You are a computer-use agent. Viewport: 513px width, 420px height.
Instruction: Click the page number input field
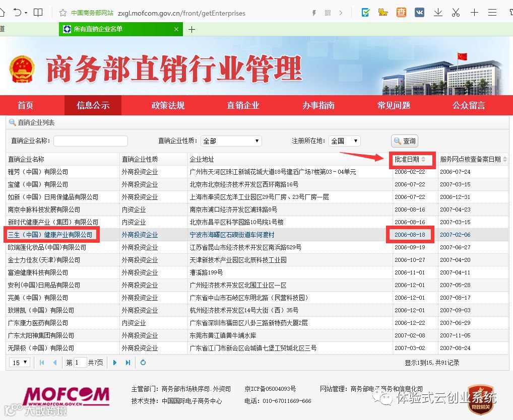[x=80, y=363]
